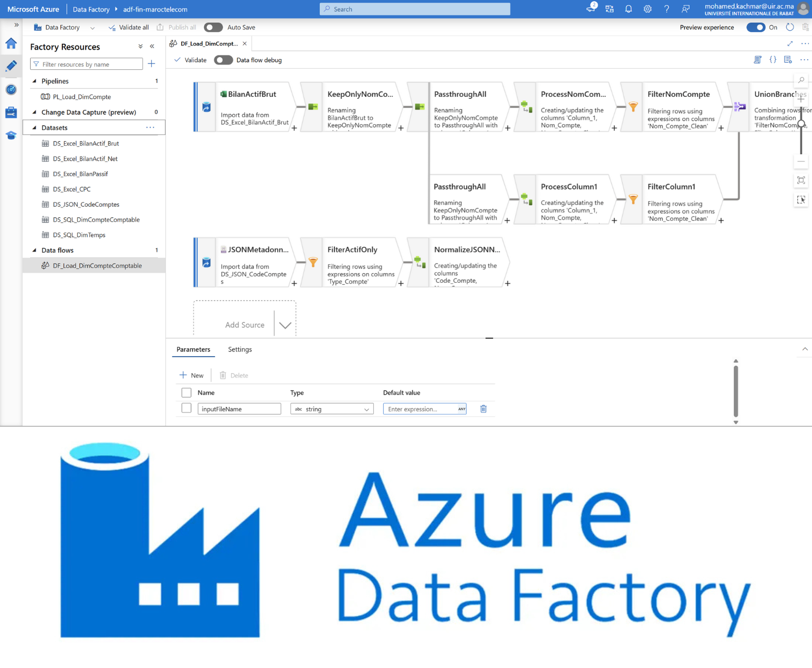
Task: Click the add new resource plus icon
Action: pyautogui.click(x=152, y=64)
